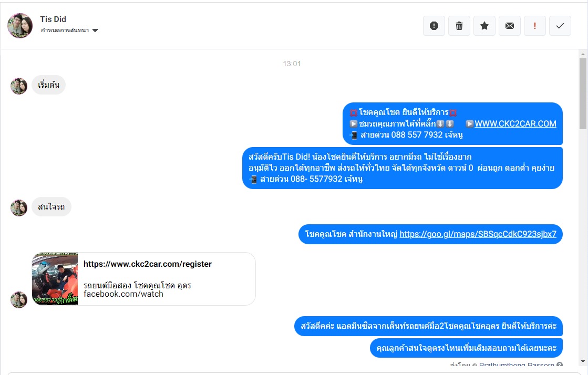Click https://www.ckc2car.com/register card title
This screenshot has height=375, width=588.
click(147, 264)
